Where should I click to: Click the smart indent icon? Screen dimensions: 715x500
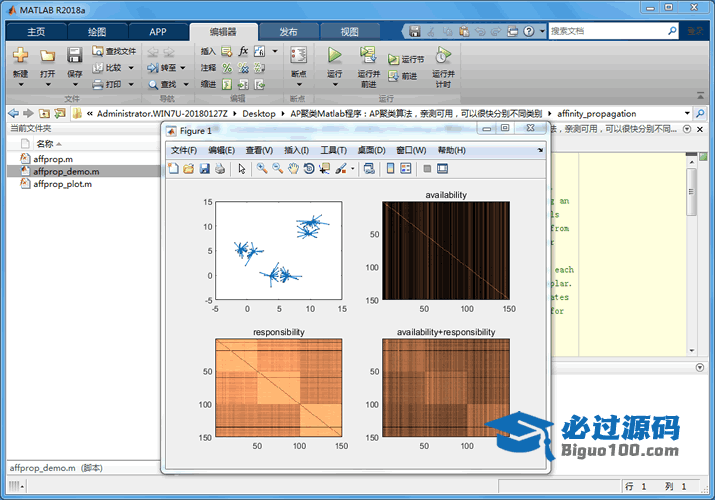click(x=227, y=84)
